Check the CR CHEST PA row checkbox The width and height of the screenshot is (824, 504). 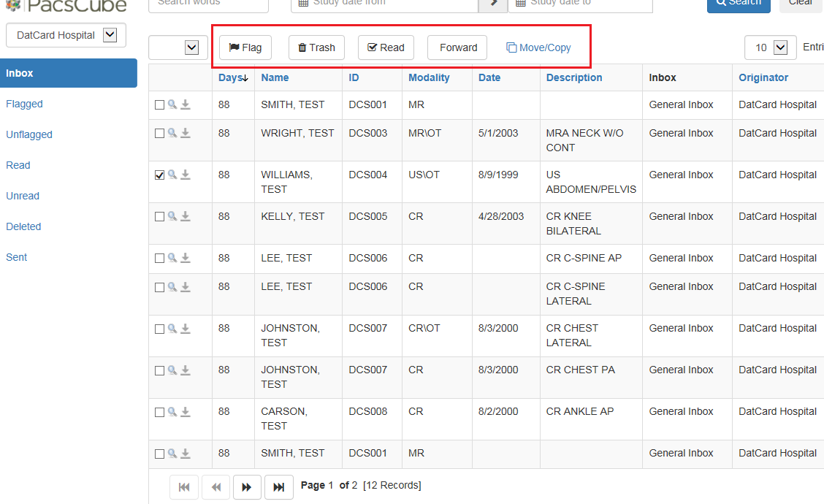pos(160,370)
